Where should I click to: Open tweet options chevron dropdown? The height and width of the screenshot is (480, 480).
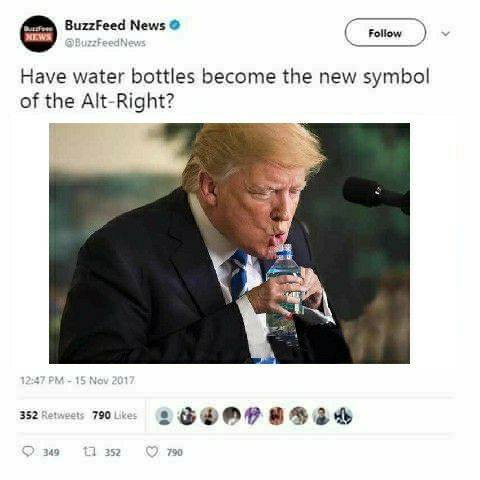446,33
